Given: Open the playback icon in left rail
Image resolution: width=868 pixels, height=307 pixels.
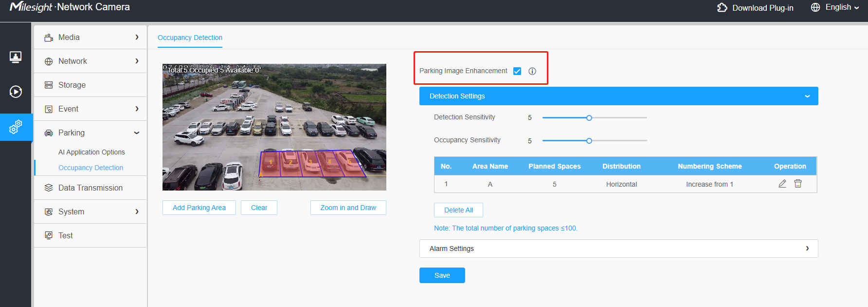Looking at the screenshot, I should tap(16, 92).
